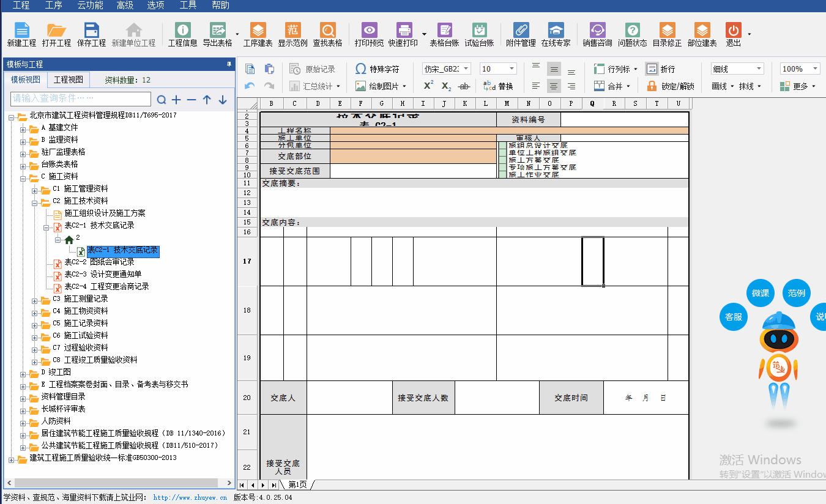
Task: Click the 保存工程 save project icon
Action: (x=91, y=34)
